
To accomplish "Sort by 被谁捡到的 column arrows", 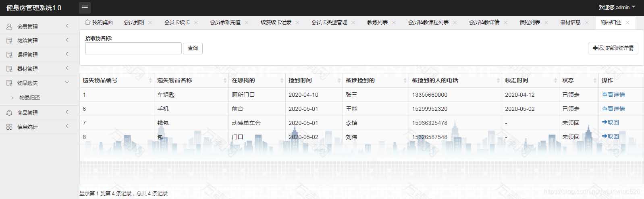I will coord(405,81).
